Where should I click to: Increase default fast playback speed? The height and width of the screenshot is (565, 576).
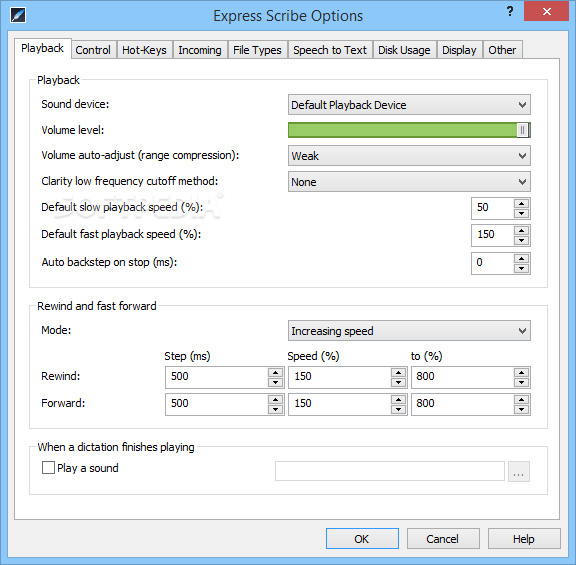click(521, 231)
